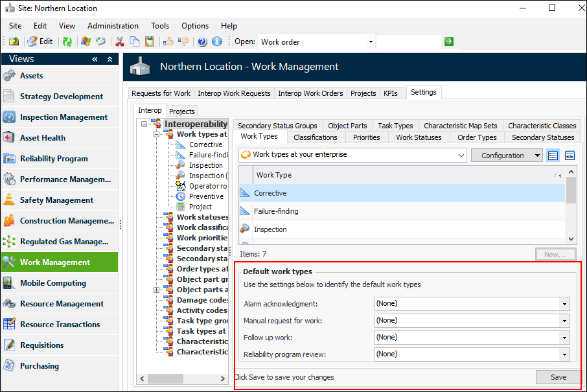Open the Follow up work dropdown
The height and width of the screenshot is (392, 587).
564,338
